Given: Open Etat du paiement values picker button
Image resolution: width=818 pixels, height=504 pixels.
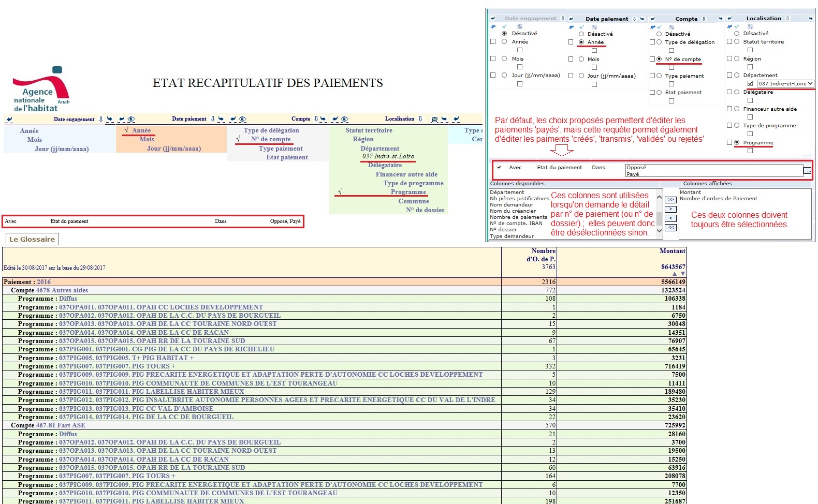Looking at the screenshot, I should [807, 170].
